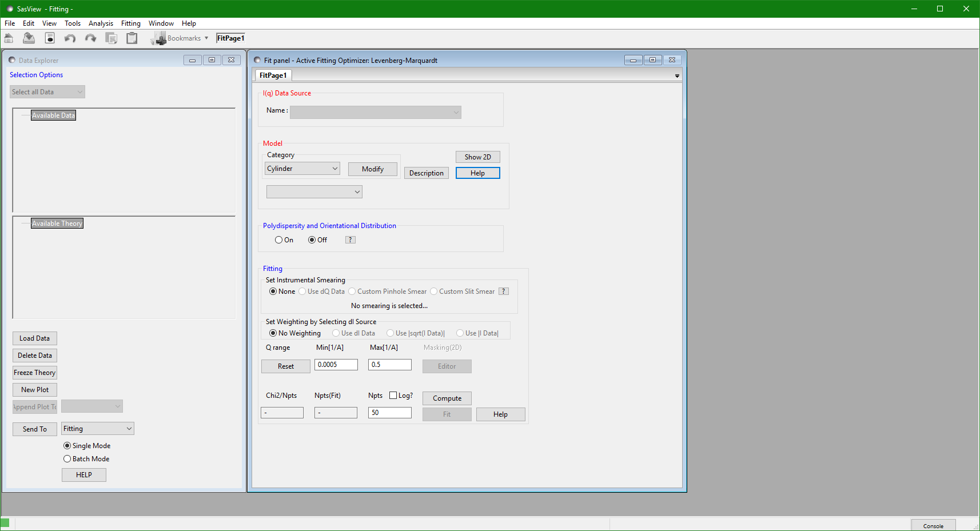Open the I(q) Data Source Name dropdown
Viewport: 980px width, 531px height.
tap(375, 112)
